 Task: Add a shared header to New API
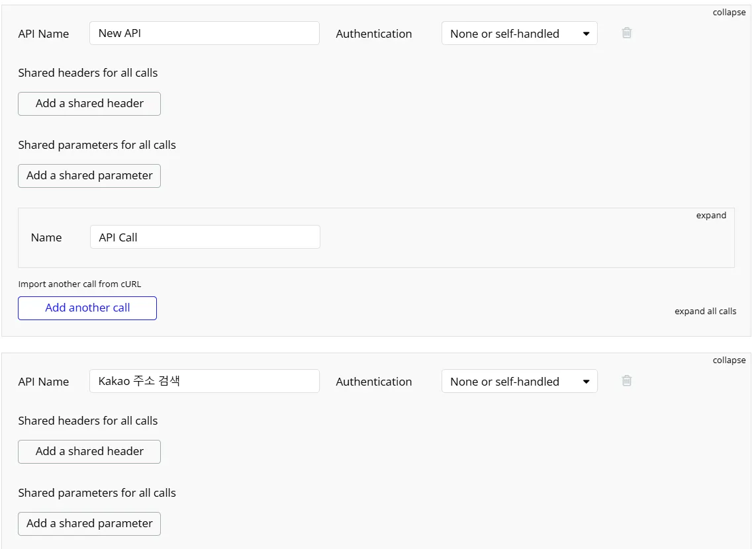[x=89, y=104]
